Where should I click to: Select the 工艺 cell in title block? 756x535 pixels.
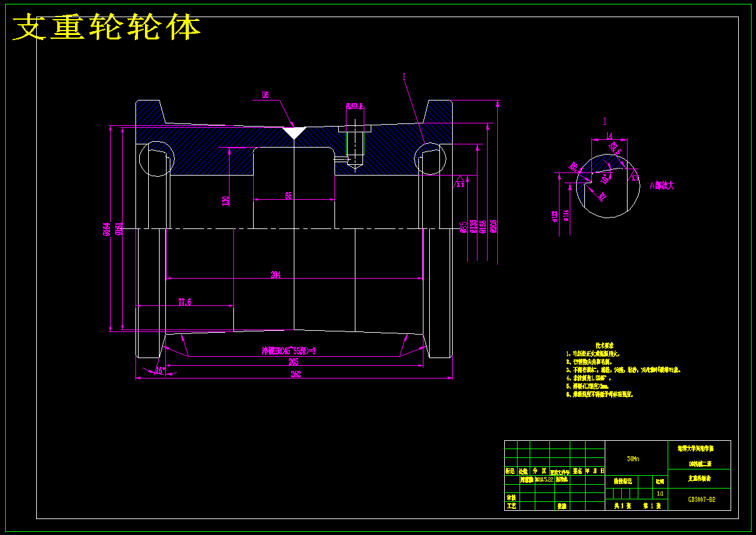[511, 506]
